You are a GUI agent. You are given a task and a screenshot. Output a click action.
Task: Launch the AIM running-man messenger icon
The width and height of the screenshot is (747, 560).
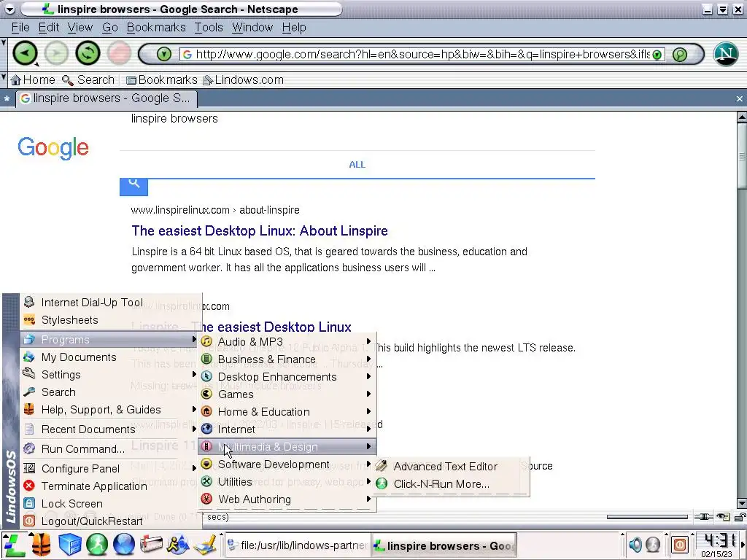pyautogui.click(x=178, y=545)
